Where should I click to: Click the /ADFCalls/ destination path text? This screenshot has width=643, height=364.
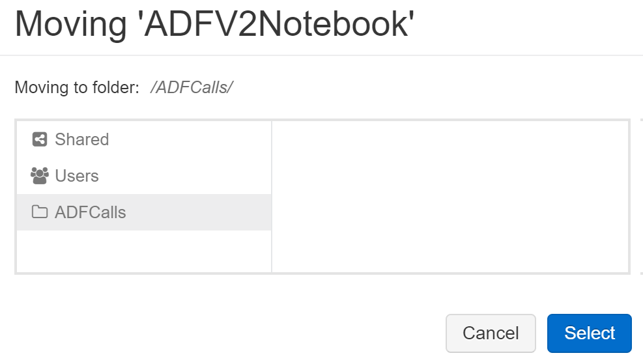click(192, 87)
